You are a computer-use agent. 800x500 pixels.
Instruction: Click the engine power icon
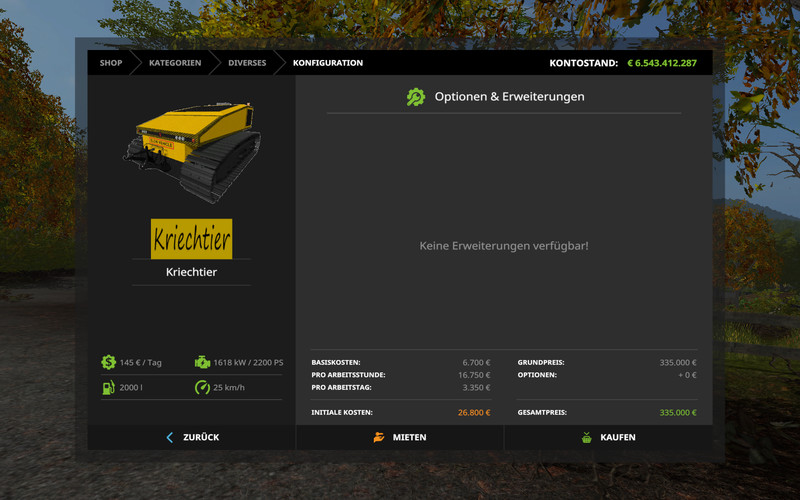[202, 362]
